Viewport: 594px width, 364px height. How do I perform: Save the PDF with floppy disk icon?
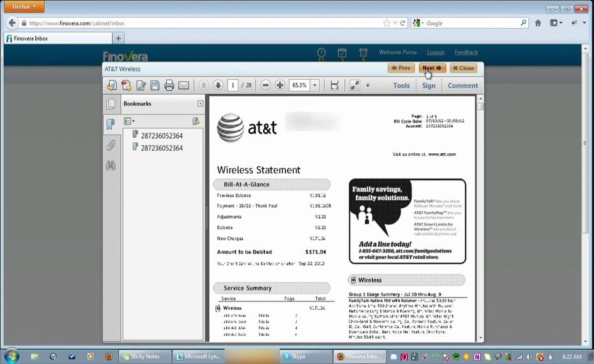[155, 85]
